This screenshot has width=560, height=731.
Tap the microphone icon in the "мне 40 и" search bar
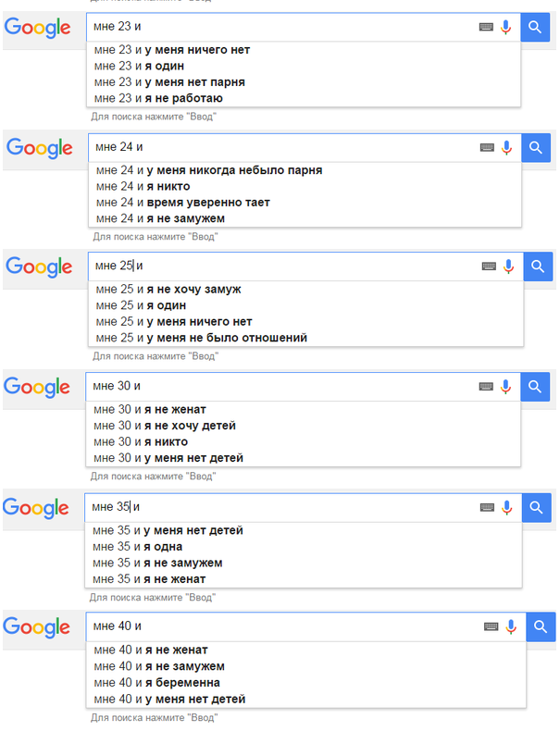(510, 626)
